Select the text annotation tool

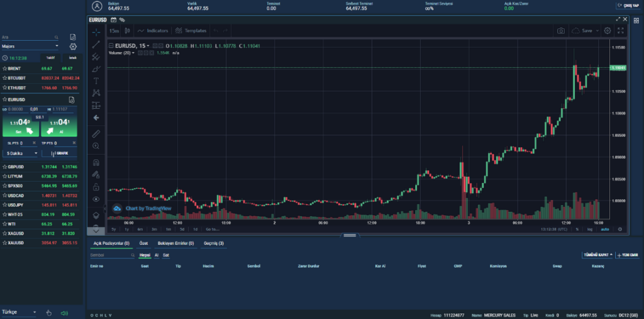pos(96,81)
